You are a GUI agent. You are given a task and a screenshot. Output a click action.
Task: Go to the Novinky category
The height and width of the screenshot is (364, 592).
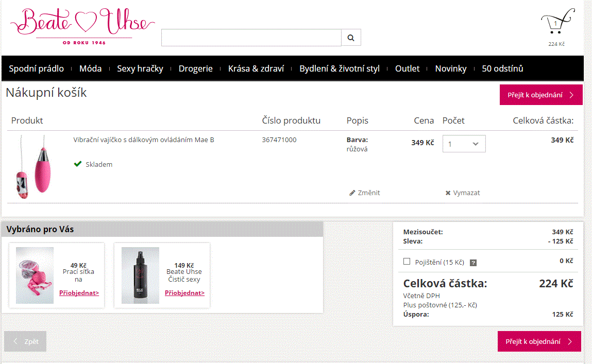click(x=451, y=68)
